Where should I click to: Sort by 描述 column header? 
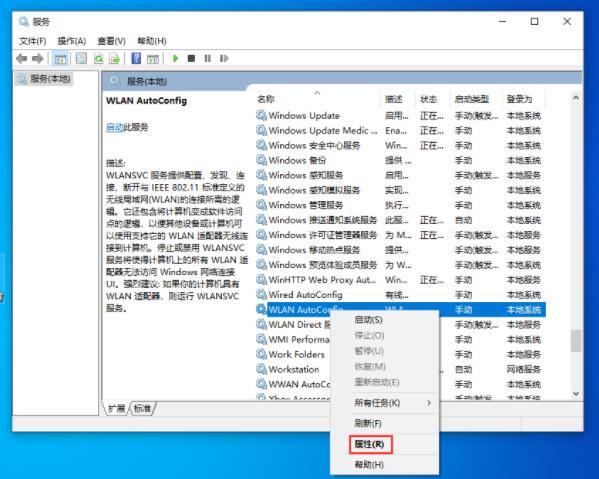coord(394,99)
